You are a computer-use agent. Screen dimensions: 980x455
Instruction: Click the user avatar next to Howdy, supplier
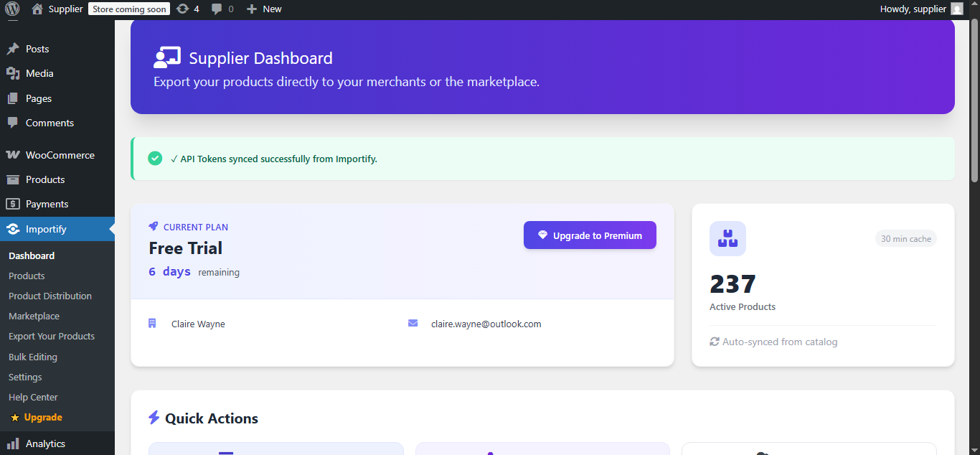click(x=957, y=9)
